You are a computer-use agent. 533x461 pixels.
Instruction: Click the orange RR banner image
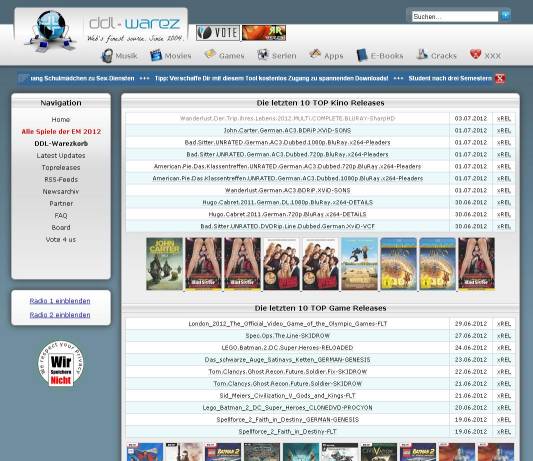coord(264,33)
